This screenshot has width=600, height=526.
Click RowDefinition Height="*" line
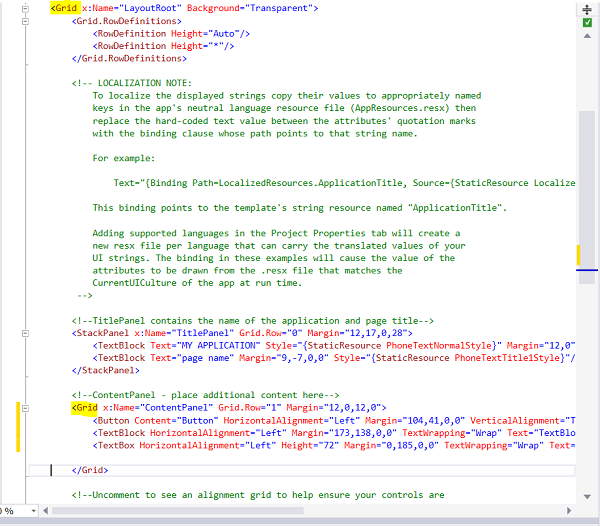163,46
